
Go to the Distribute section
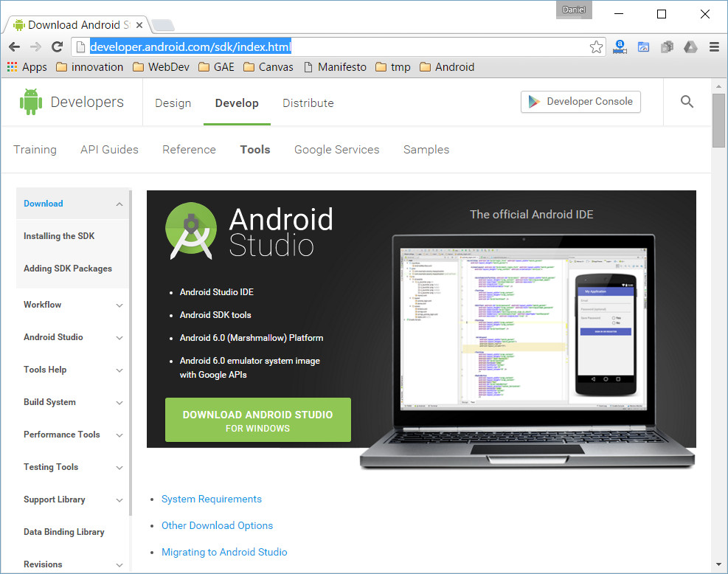click(x=308, y=103)
